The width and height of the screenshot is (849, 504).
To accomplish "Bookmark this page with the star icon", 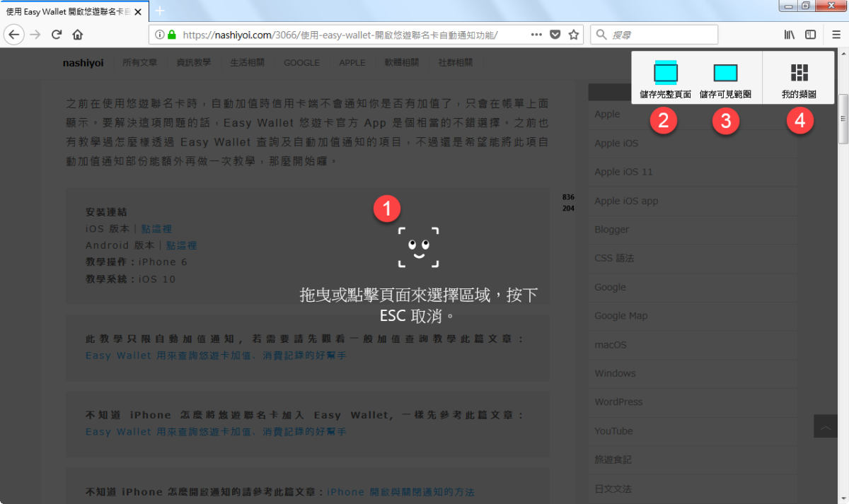I will pos(574,34).
